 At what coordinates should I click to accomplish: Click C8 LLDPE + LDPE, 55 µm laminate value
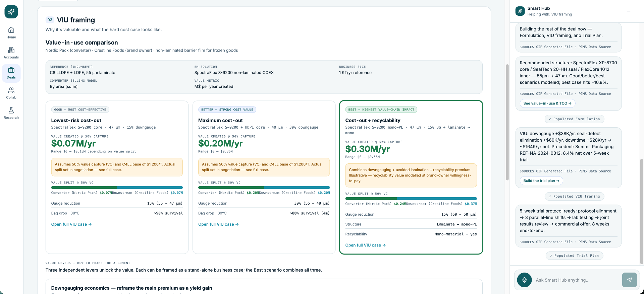[x=83, y=73]
